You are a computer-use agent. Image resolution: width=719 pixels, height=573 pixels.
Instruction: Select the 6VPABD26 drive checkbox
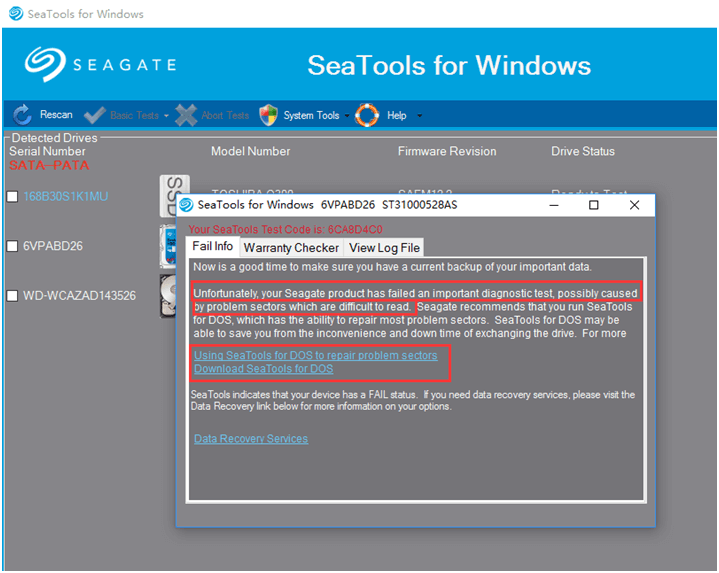pos(12,246)
